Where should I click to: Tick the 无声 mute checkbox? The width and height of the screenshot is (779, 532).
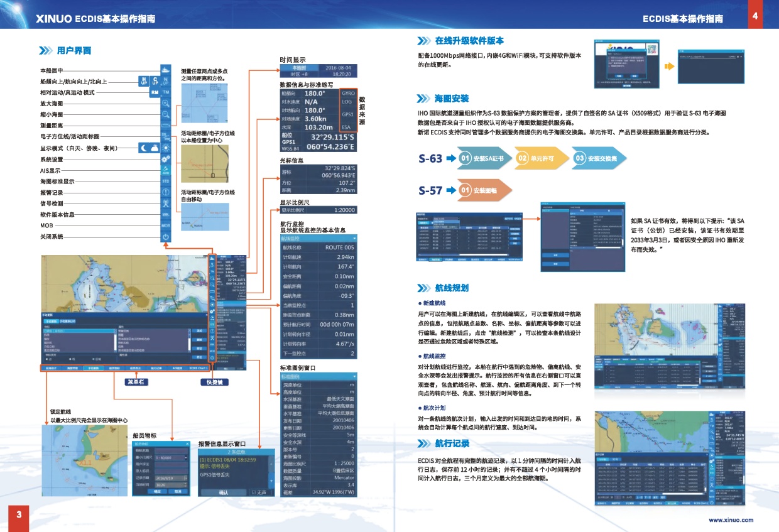253,493
